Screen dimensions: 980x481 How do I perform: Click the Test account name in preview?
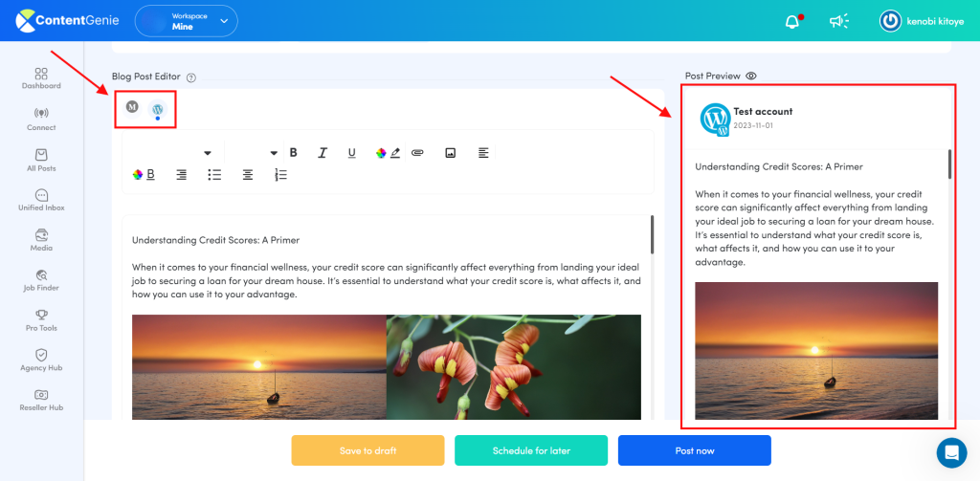pos(763,111)
